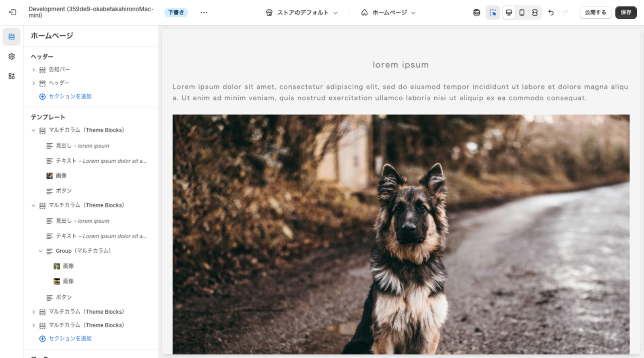This screenshot has height=358, width=644.
Task: Click text icon of first 見出し block
Action: pos(50,146)
